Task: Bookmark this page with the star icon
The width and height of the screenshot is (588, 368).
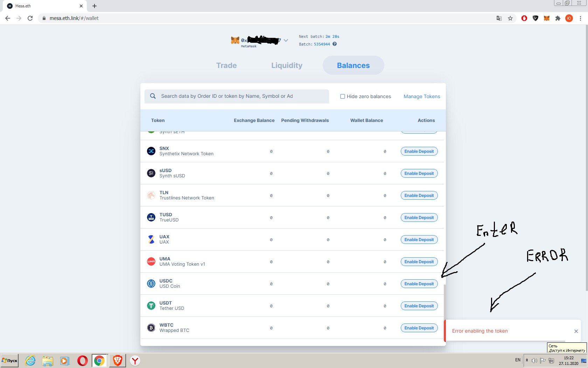Action: point(510,18)
